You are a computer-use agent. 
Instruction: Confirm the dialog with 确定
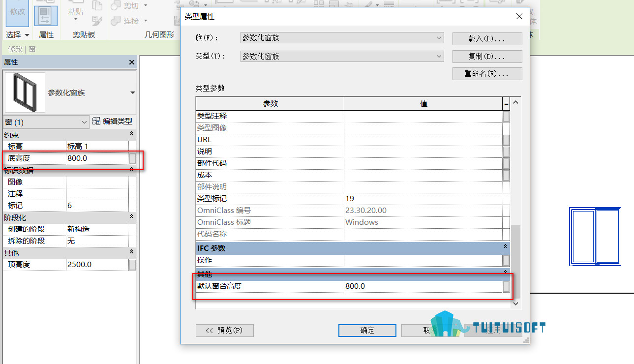click(367, 331)
